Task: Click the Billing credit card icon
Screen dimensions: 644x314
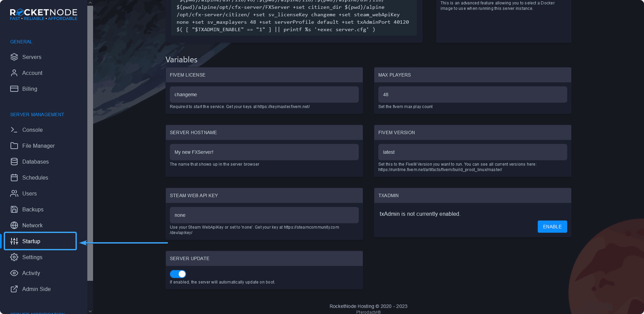Action: (14, 89)
